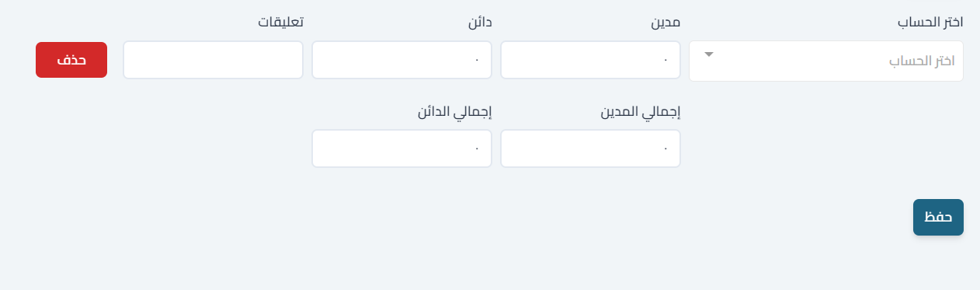Viewport: 980px width, 290px height.
Task: Select the إجمالي المدين total field
Action: [x=590, y=148]
